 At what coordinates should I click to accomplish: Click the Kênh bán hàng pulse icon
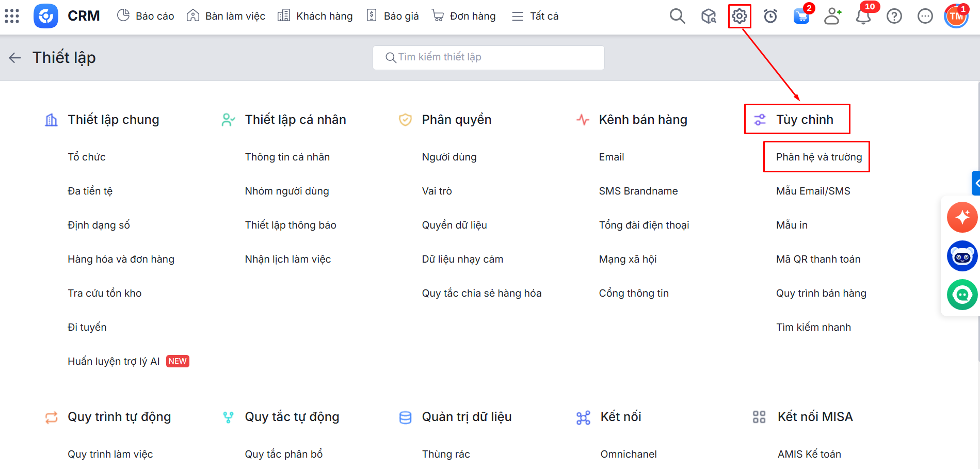[x=583, y=120]
